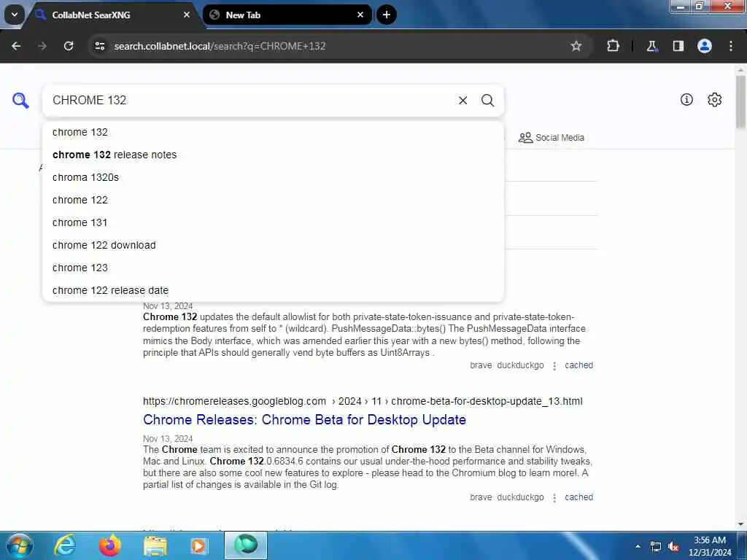Image resolution: width=747 pixels, height=560 pixels.
Task: Open the Windows Start menu
Action: [20, 545]
